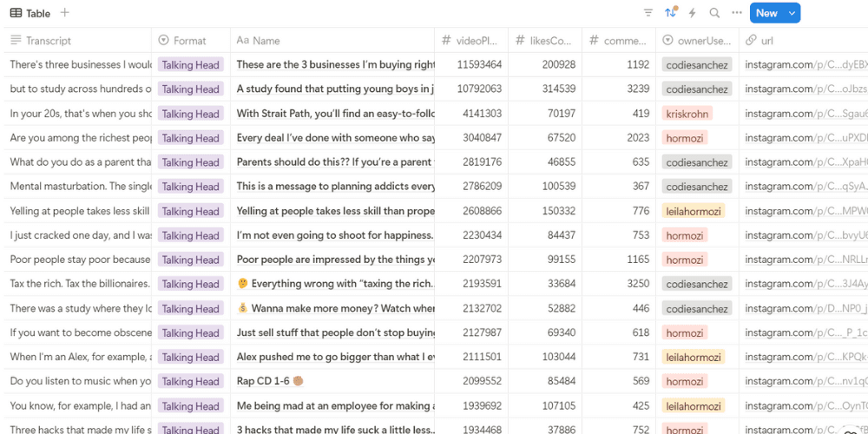Switch to the Table view tab

point(30,13)
